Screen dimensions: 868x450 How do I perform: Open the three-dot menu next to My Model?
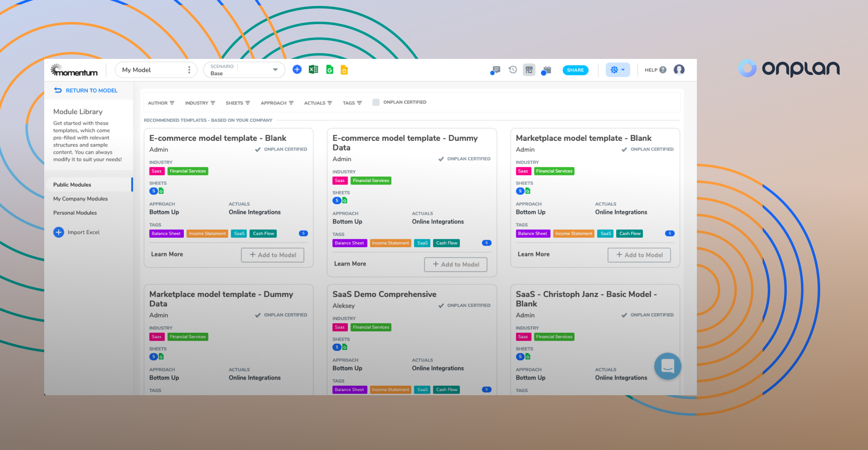tap(189, 70)
